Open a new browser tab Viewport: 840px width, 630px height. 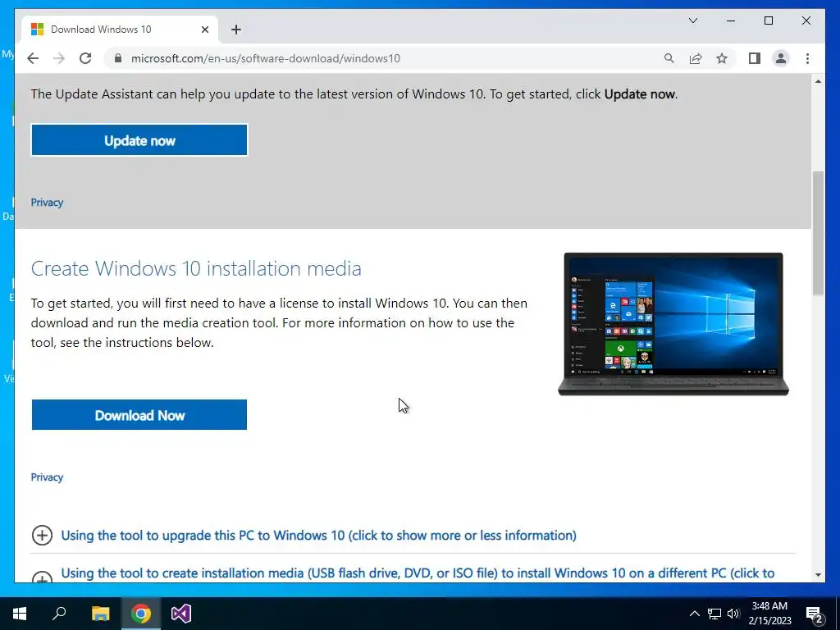236,30
